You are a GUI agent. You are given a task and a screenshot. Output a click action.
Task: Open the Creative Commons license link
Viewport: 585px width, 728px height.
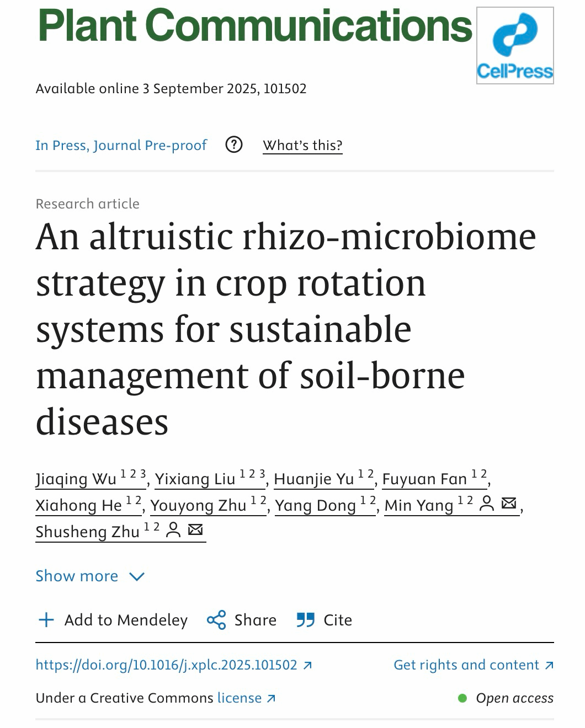(x=240, y=698)
